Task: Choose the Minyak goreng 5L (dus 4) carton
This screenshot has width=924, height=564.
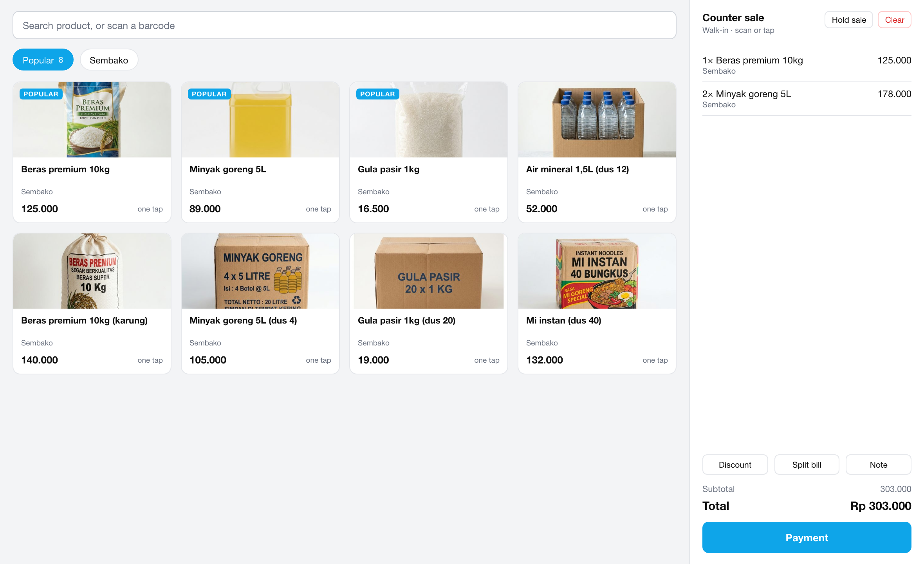Action: tap(260, 271)
